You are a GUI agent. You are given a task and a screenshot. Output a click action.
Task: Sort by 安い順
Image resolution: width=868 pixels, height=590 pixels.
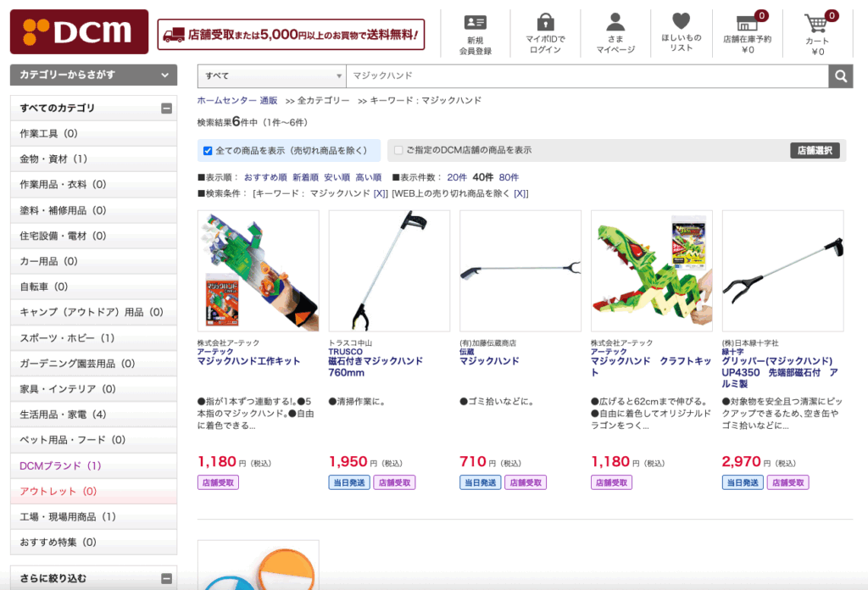tap(337, 177)
